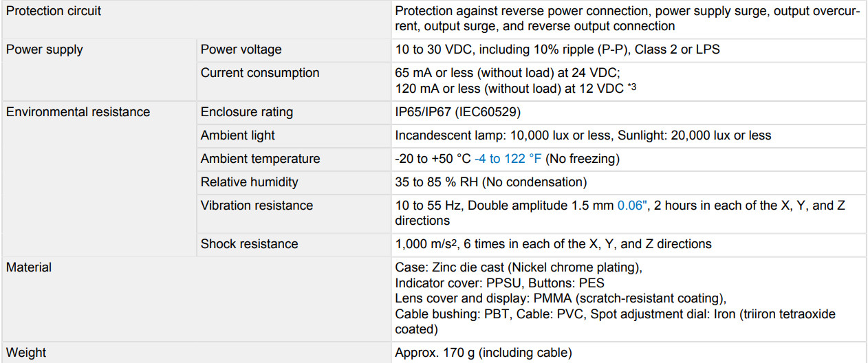Click the Ambient temperature label

click(x=260, y=159)
